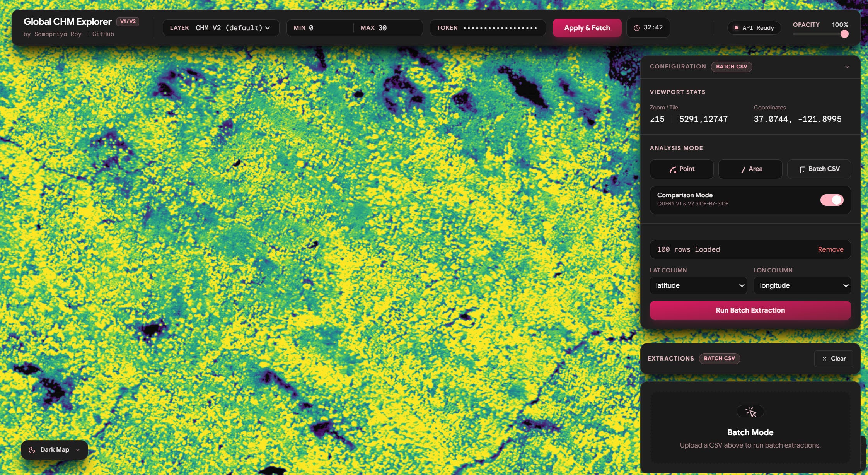Click the X icon on Clear
The width and height of the screenshot is (868, 475).
pyautogui.click(x=824, y=359)
